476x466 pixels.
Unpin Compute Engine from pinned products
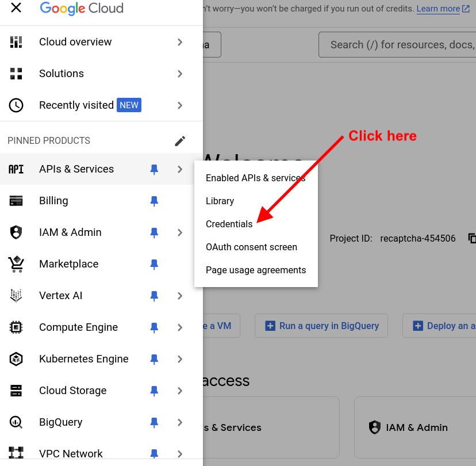(154, 327)
